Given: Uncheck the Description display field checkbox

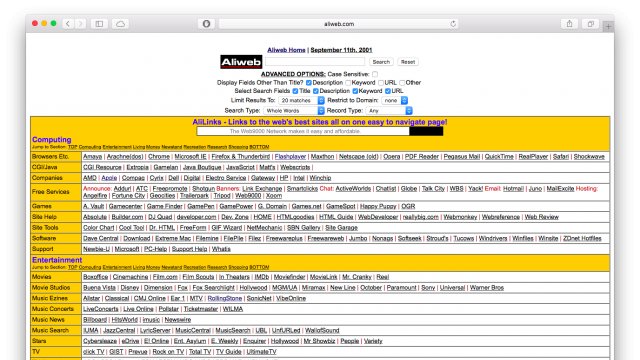Looking at the screenshot, I should pos(309,82).
